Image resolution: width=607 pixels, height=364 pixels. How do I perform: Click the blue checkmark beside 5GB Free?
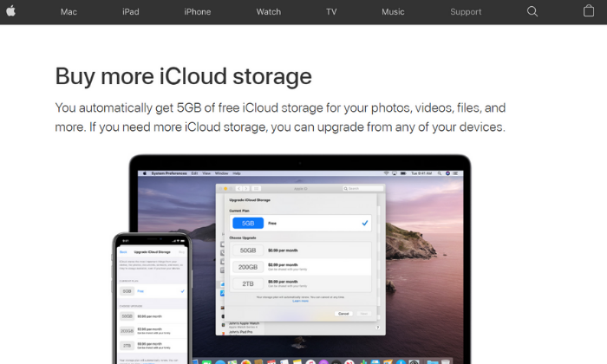click(365, 224)
